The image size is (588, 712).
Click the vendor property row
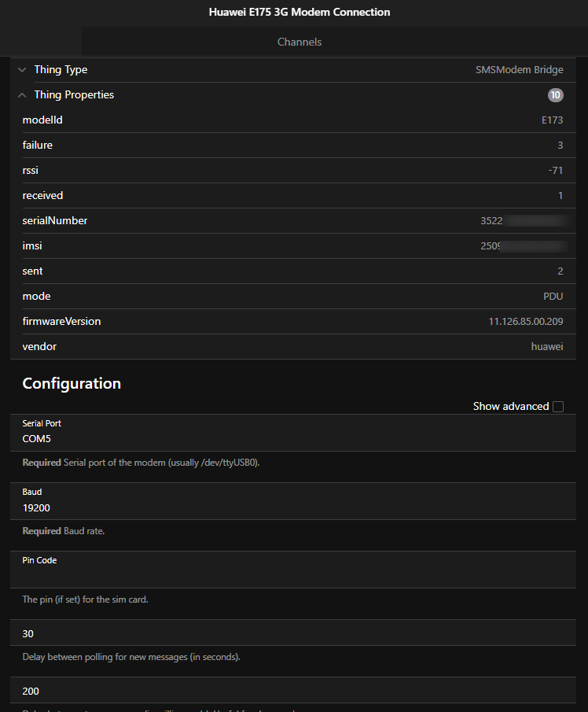click(x=294, y=347)
